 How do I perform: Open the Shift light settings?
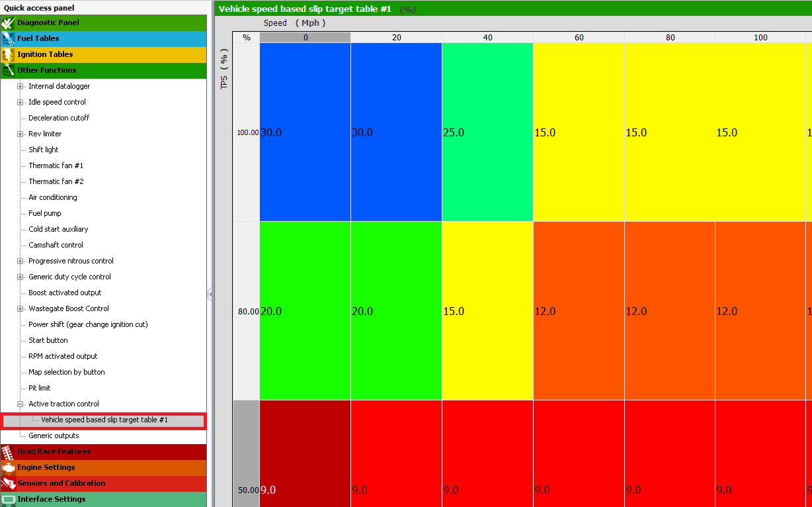pyautogui.click(x=44, y=150)
